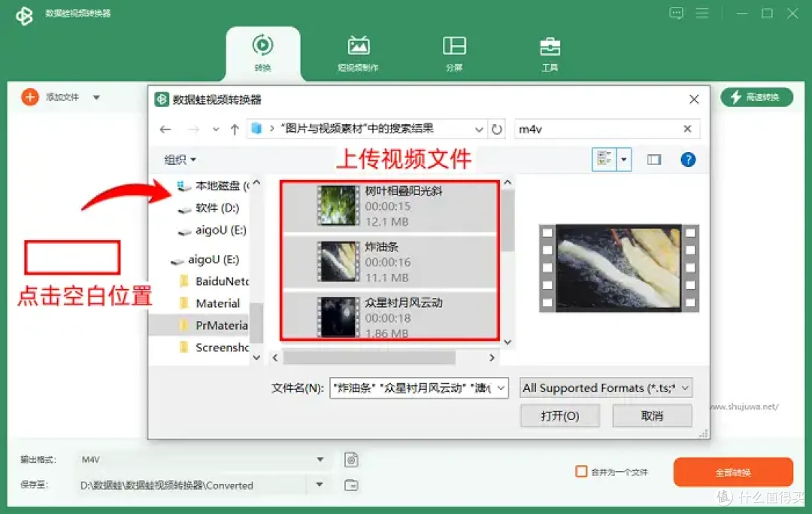Select the 炸油条 video file
This screenshot has height=514, width=812.
pyautogui.click(x=389, y=262)
